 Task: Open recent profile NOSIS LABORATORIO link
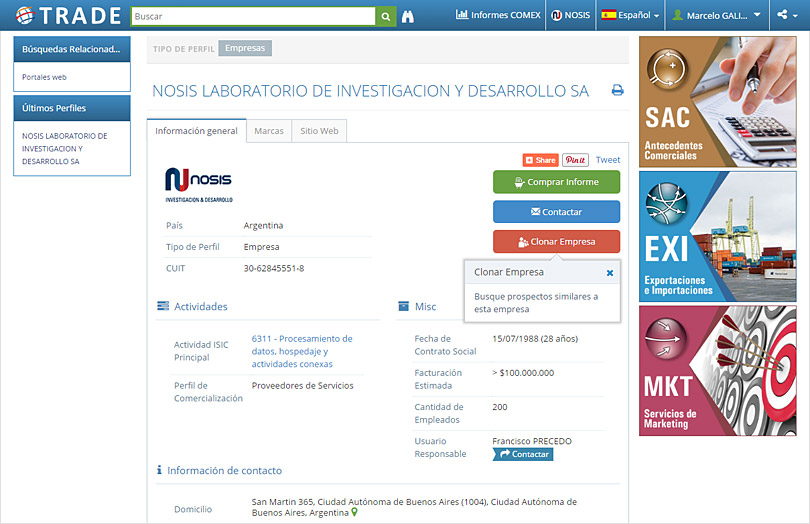[x=65, y=149]
